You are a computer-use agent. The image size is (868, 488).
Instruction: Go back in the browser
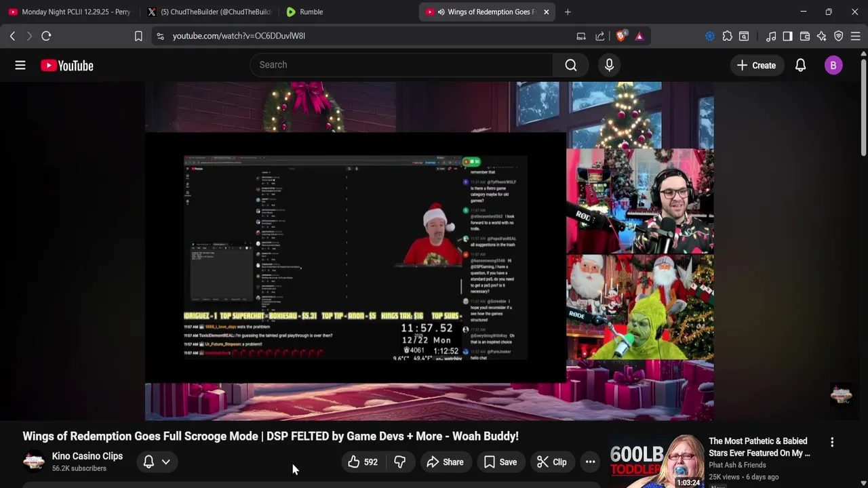[12, 36]
